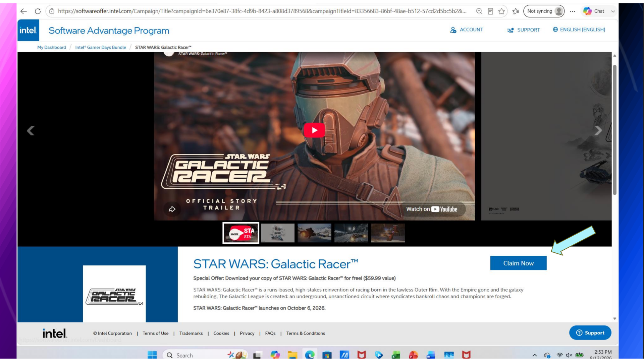The image size is (644, 362).
Task: Open Word from the taskbar
Action: (x=431, y=355)
